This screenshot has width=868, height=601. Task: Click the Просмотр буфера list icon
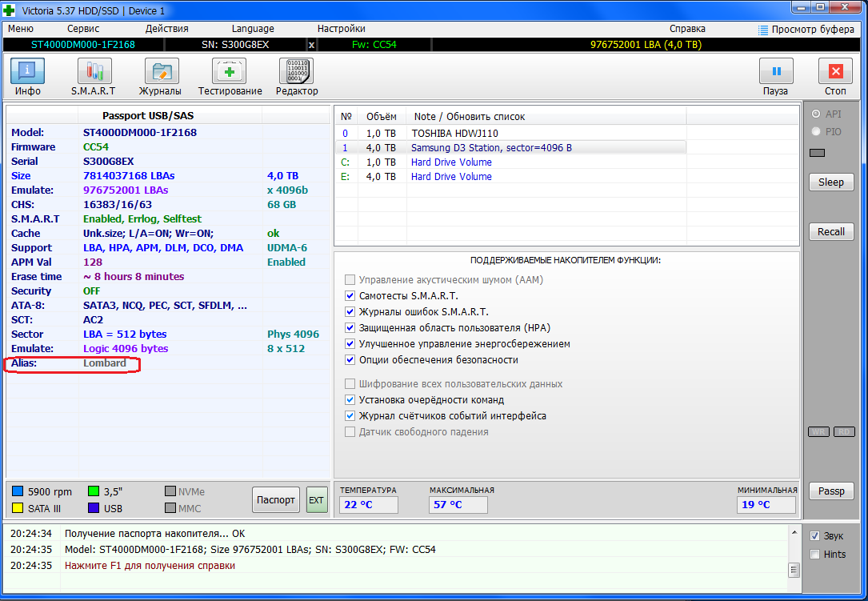pos(763,30)
